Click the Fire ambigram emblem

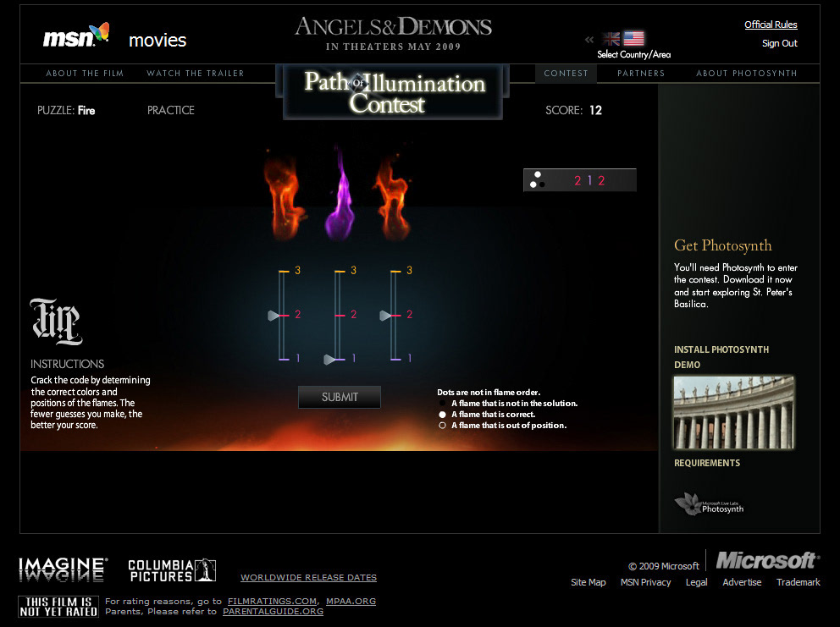[56, 322]
